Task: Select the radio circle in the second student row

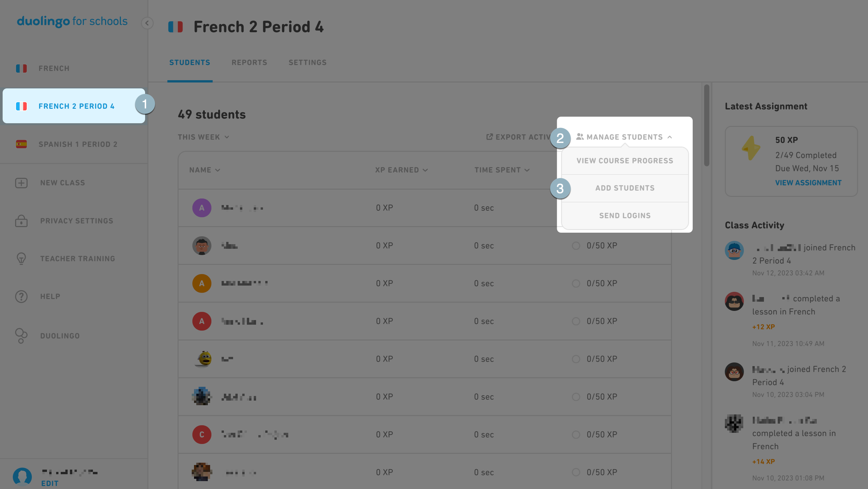Action: click(x=576, y=245)
